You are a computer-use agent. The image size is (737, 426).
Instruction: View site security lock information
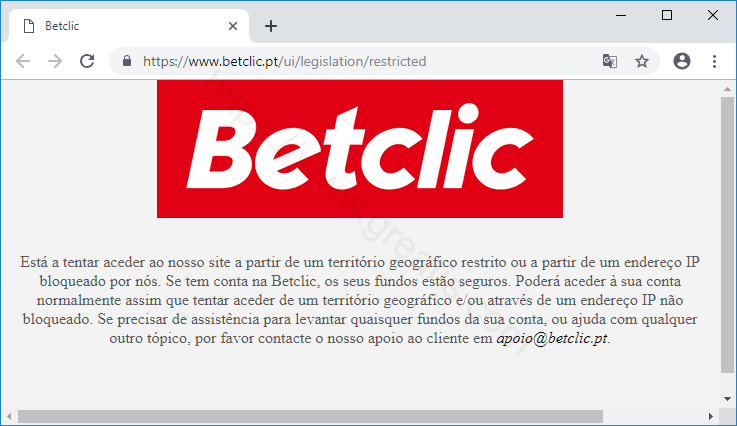[126, 61]
